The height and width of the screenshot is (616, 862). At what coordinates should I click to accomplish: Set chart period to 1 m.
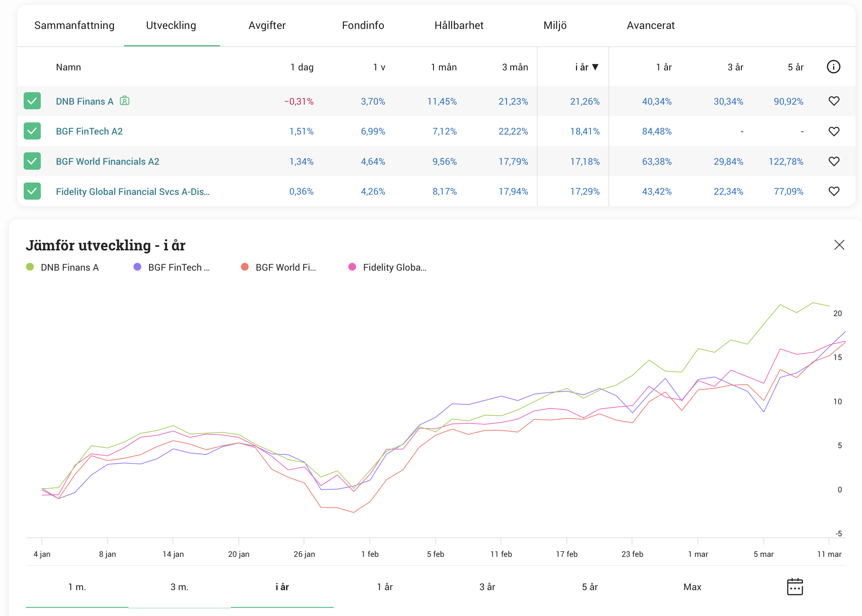[x=77, y=587]
